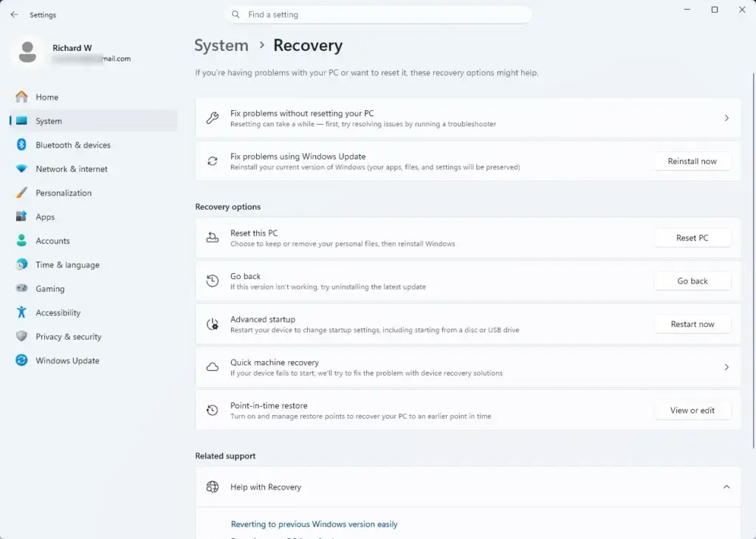
Task: Click the Advanced startup power-gear icon
Action: (x=213, y=324)
